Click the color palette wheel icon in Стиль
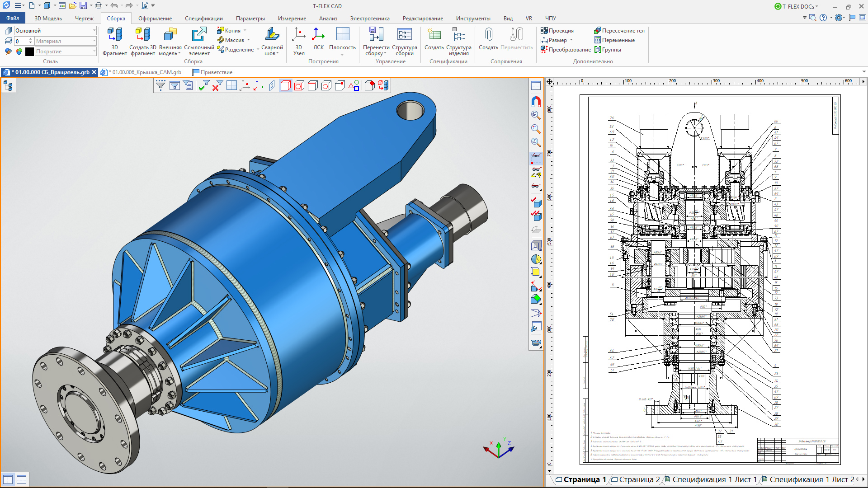The width and height of the screenshot is (868, 488). 19,52
